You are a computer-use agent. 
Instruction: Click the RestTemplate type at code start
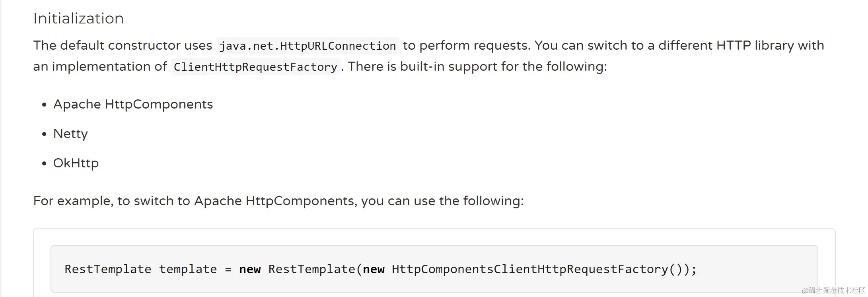pos(108,269)
